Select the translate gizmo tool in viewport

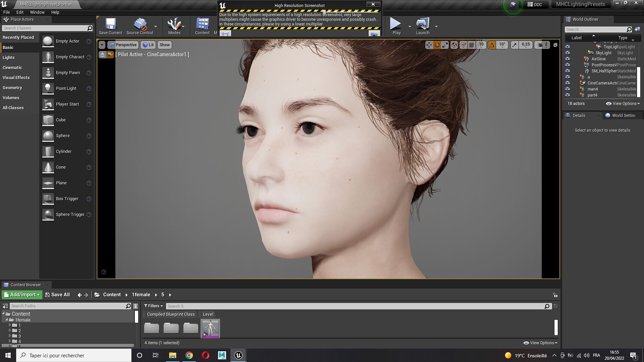429,45
